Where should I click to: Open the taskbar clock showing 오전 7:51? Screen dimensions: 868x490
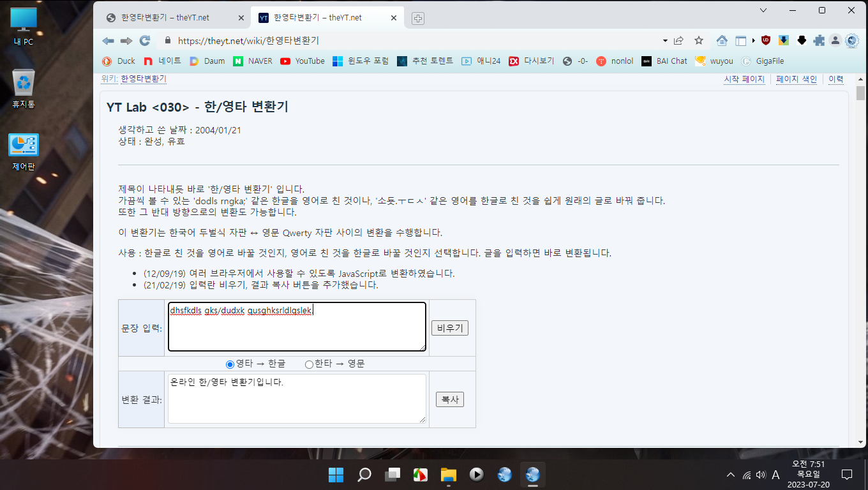point(808,474)
